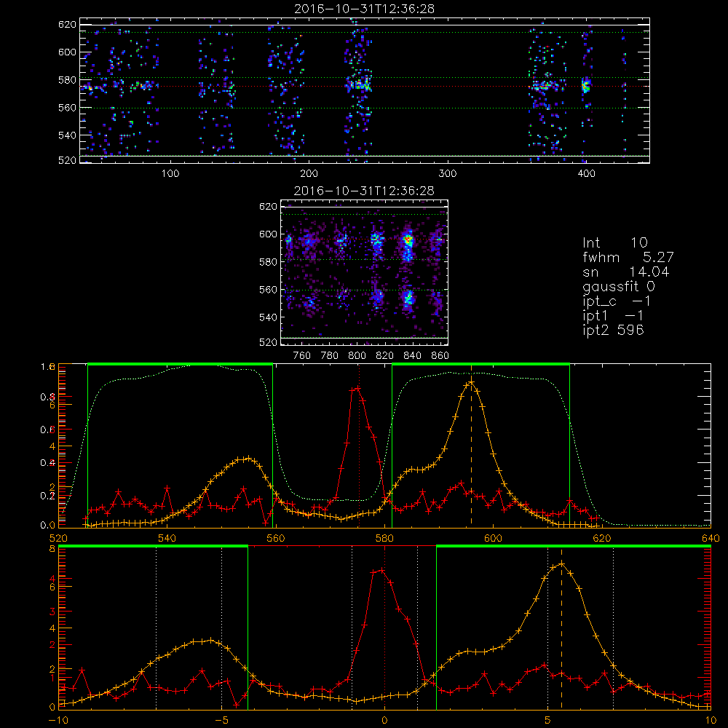Click the x-axis label 400 on the top image

(x=586, y=174)
